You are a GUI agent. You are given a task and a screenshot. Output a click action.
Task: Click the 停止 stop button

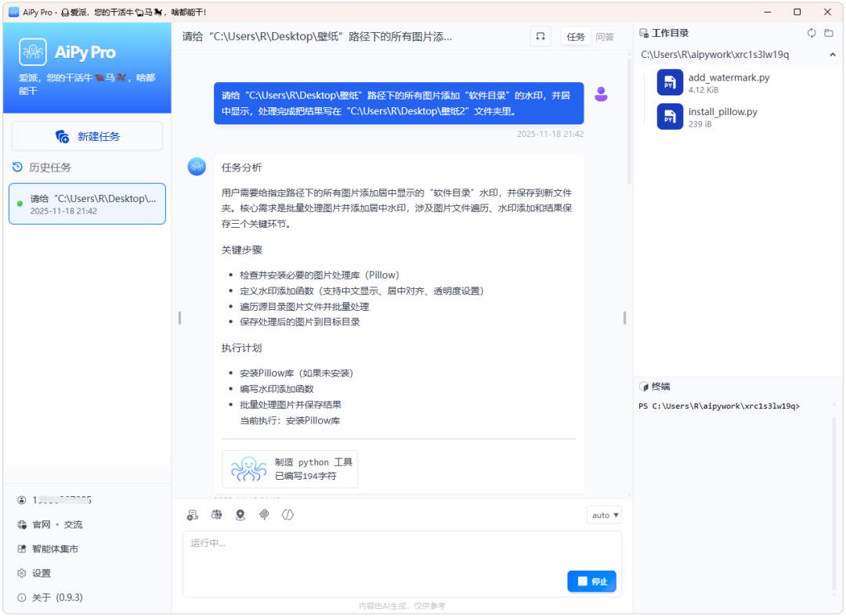(x=591, y=582)
